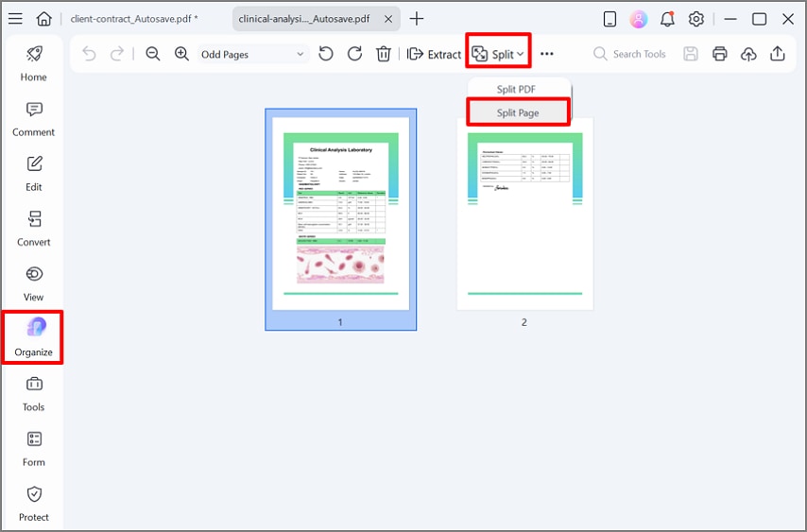Open more options ellipsis
This screenshot has height=532, width=807.
tap(546, 54)
